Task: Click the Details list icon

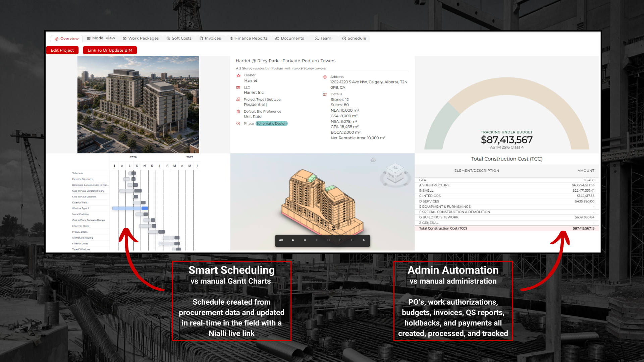Action: [x=325, y=95]
